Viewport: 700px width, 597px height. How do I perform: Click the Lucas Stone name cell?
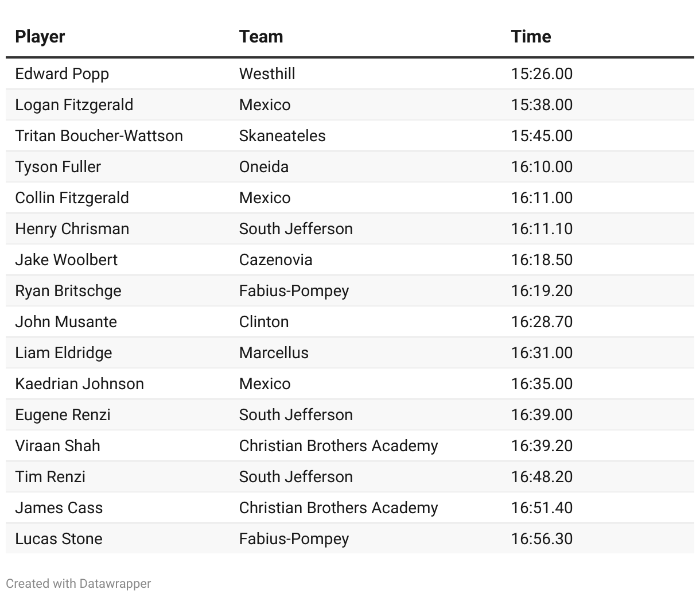click(x=59, y=539)
